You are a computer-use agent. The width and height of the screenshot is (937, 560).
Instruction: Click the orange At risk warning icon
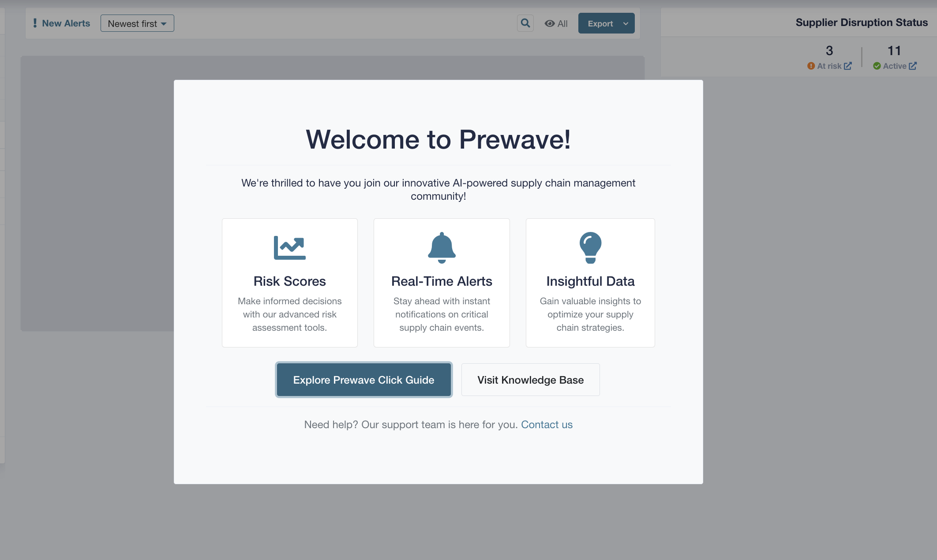point(811,66)
